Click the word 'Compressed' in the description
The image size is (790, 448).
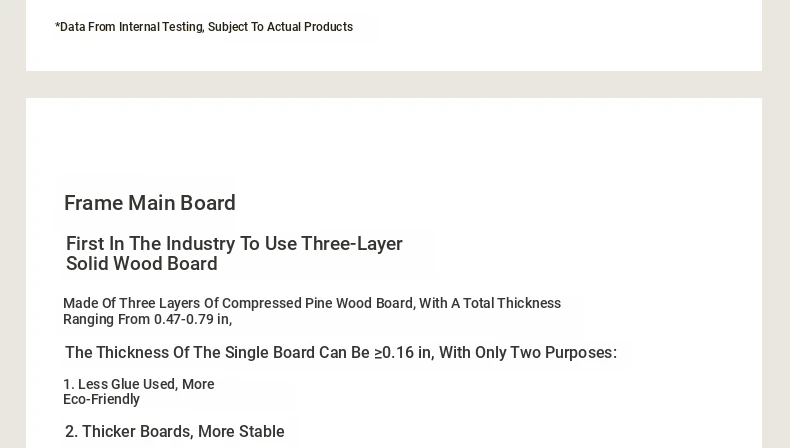[261, 303]
